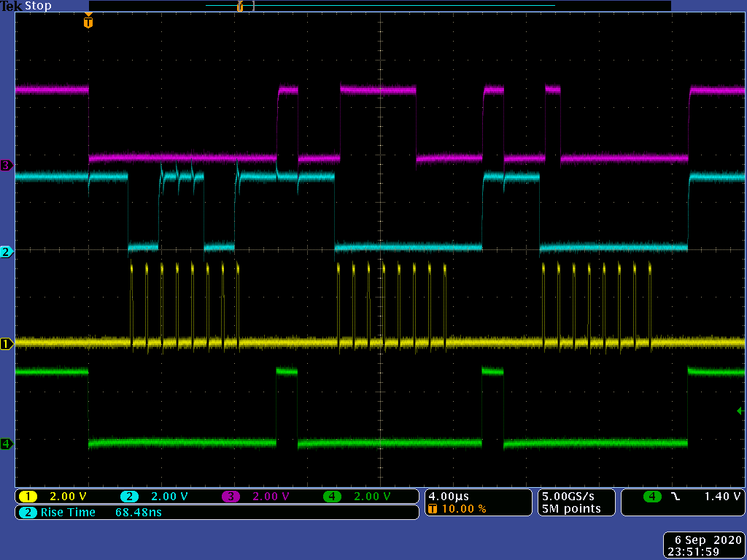The width and height of the screenshot is (747, 560).
Task: Select the '5M points' record length readout
Action: click(572, 509)
